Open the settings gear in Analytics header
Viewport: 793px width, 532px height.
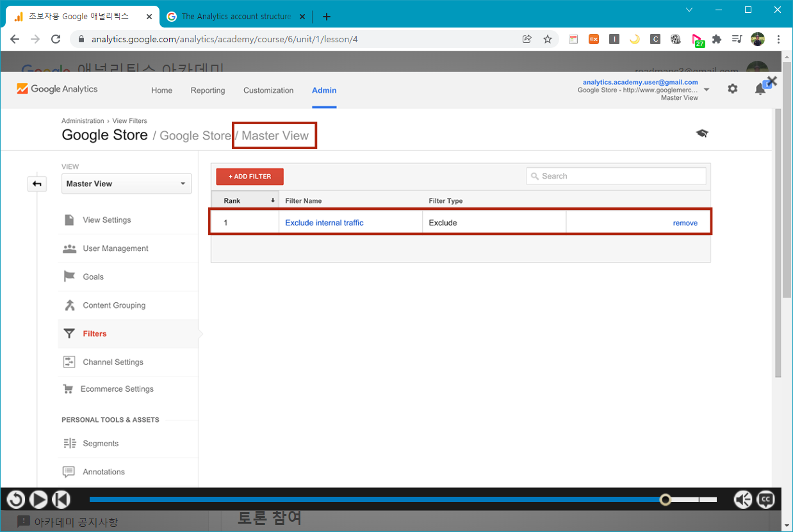click(x=733, y=89)
